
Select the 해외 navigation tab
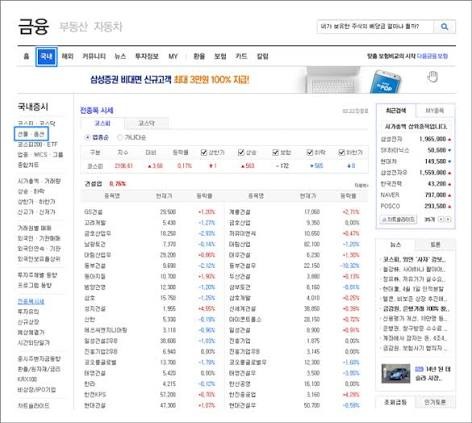(x=68, y=56)
